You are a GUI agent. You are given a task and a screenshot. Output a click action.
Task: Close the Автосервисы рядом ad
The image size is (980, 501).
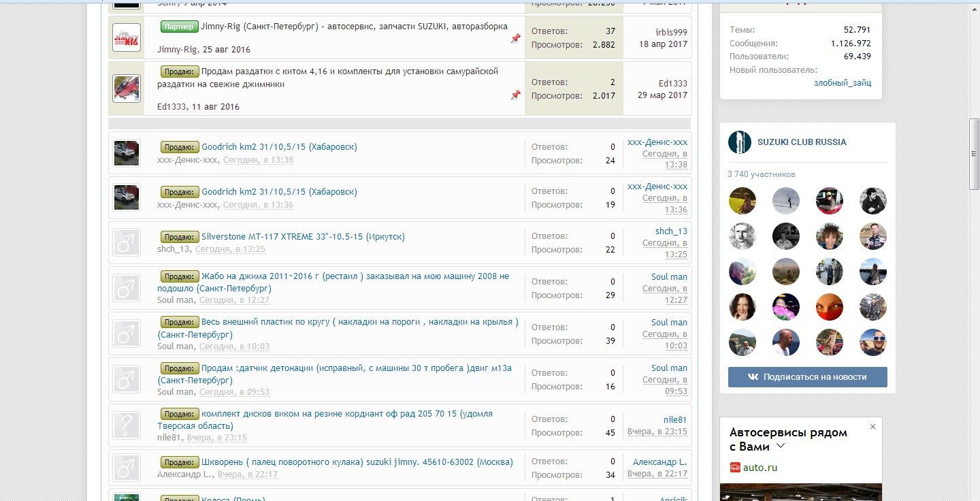point(872,427)
